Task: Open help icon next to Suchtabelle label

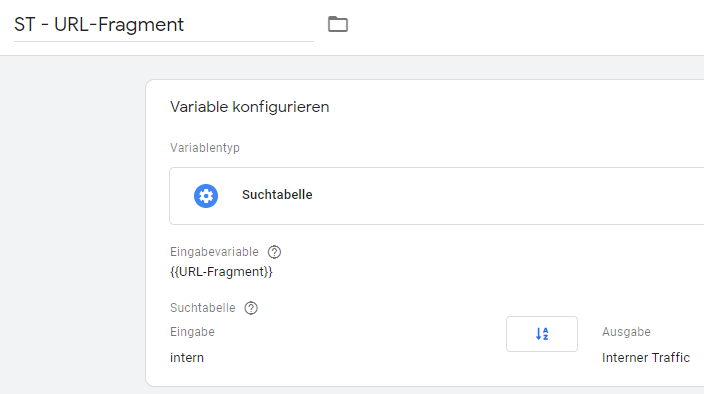Action: tap(251, 308)
